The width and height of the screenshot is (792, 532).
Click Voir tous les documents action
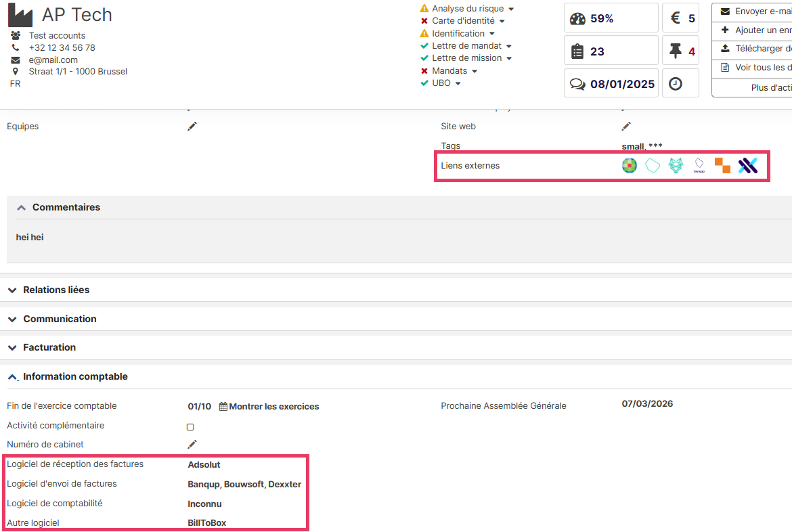[x=753, y=68]
